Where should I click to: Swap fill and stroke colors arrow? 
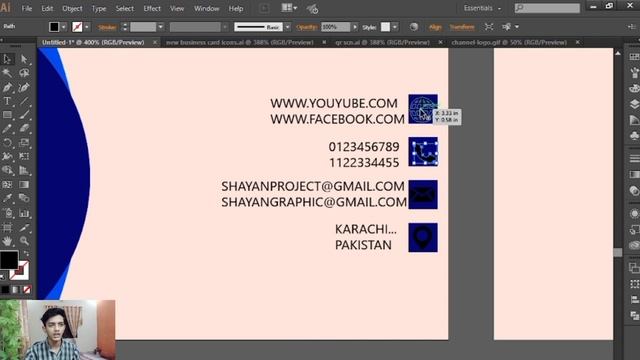(x=26, y=254)
